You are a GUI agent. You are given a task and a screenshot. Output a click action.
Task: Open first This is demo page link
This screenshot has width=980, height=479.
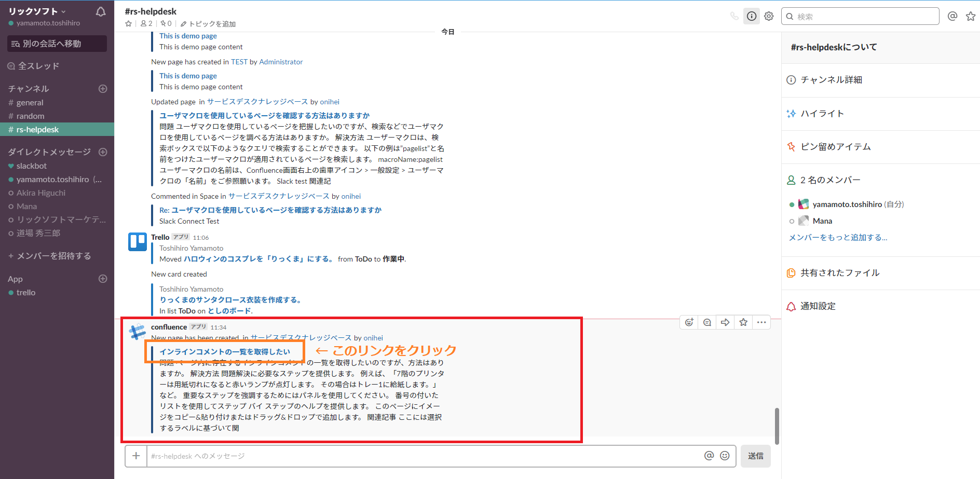pos(188,36)
